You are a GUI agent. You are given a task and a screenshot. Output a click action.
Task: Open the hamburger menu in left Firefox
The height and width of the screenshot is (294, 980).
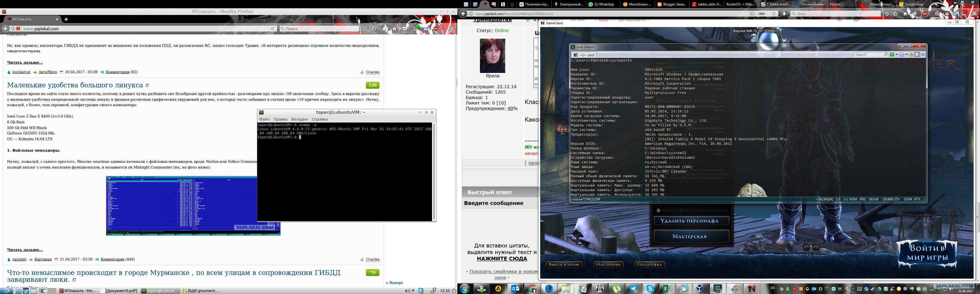tap(452, 29)
